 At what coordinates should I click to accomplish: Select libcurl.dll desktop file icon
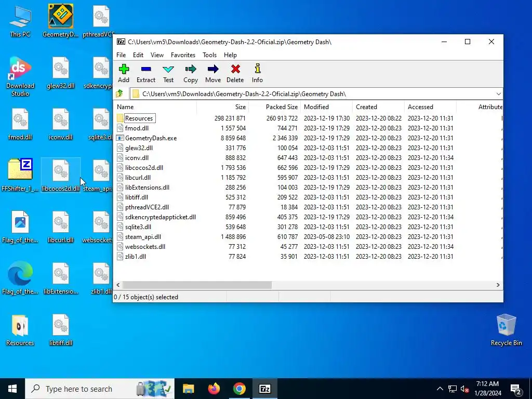pos(61,227)
